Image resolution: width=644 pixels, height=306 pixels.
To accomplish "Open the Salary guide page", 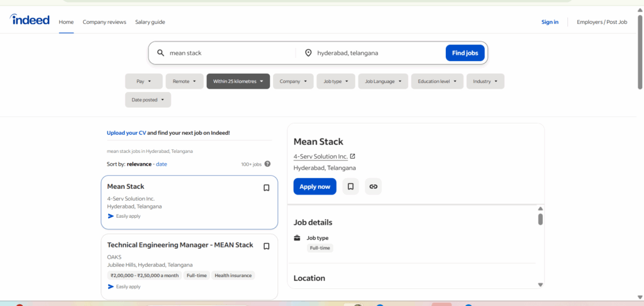I will tap(150, 22).
